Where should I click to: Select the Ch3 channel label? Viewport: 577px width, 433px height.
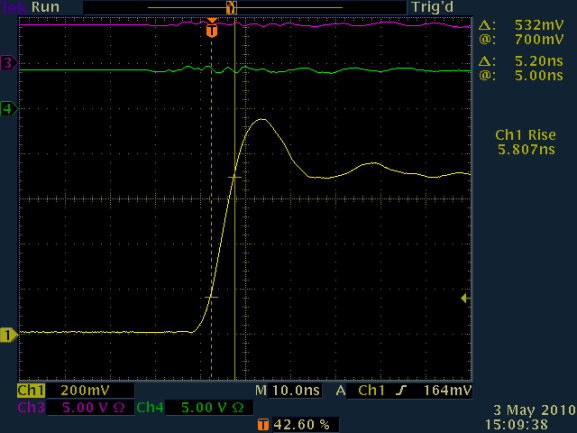click(x=31, y=408)
